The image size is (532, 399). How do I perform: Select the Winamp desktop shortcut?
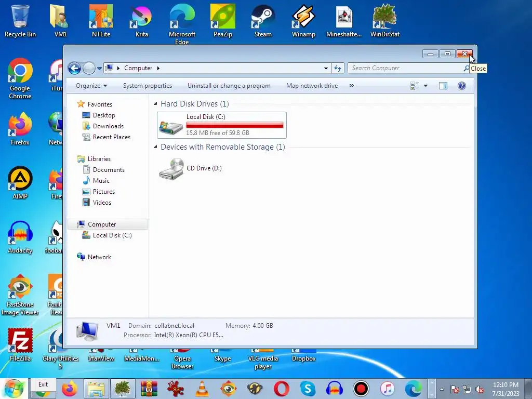303,20
